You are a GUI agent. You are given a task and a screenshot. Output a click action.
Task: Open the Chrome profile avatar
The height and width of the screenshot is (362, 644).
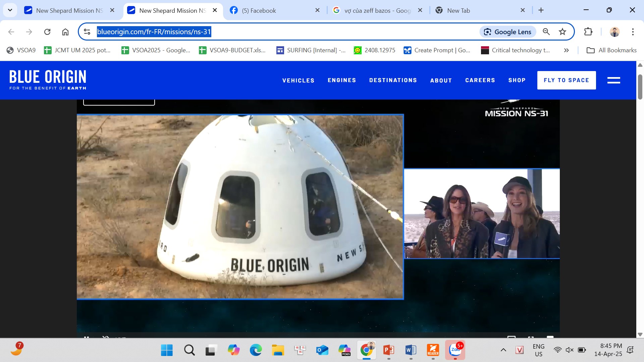[x=614, y=32]
